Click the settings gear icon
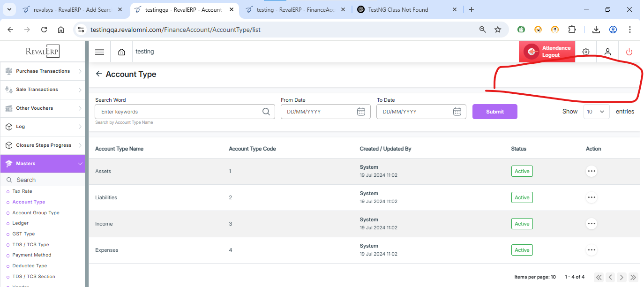 (x=585, y=52)
